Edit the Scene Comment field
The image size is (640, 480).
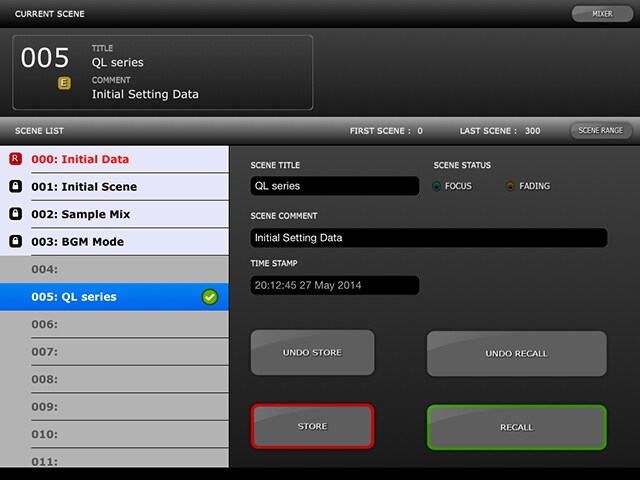pyautogui.click(x=428, y=238)
